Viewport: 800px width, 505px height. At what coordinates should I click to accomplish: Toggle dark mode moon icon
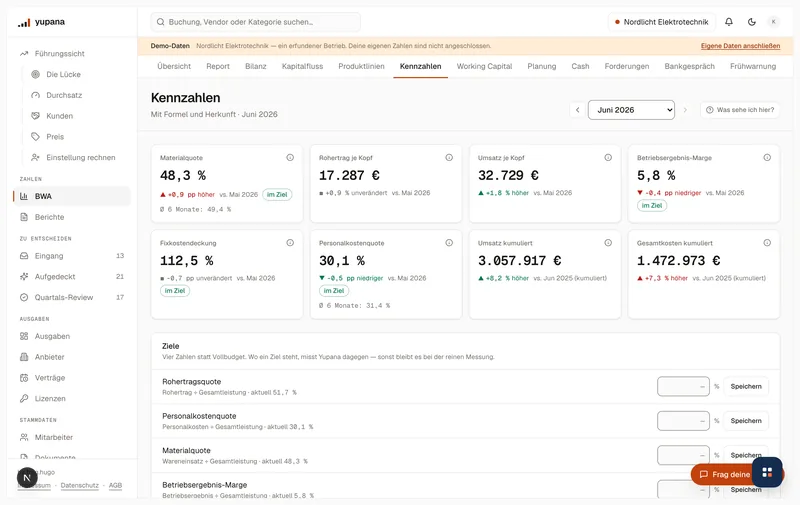click(x=752, y=22)
